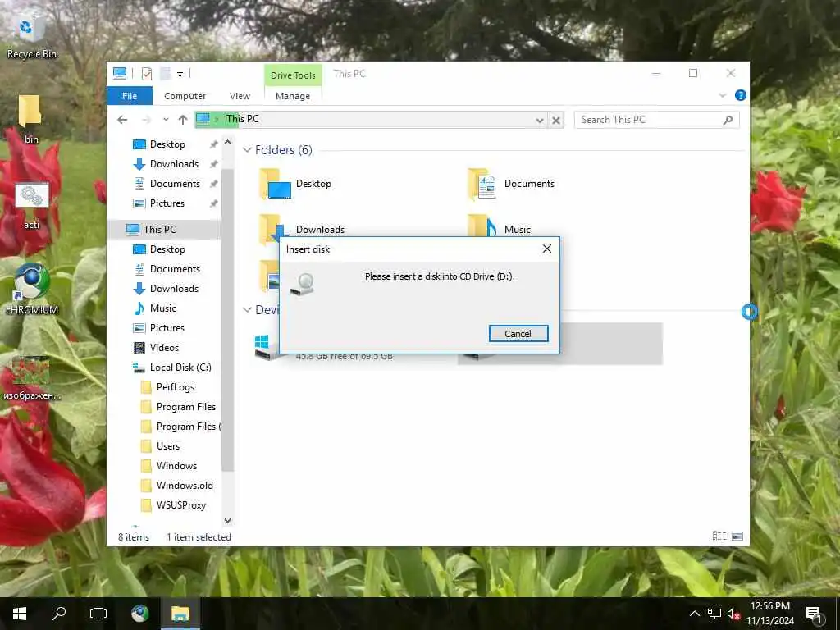840x630 pixels.
Task: Select изображен image file on desktop
Action: pos(31,378)
